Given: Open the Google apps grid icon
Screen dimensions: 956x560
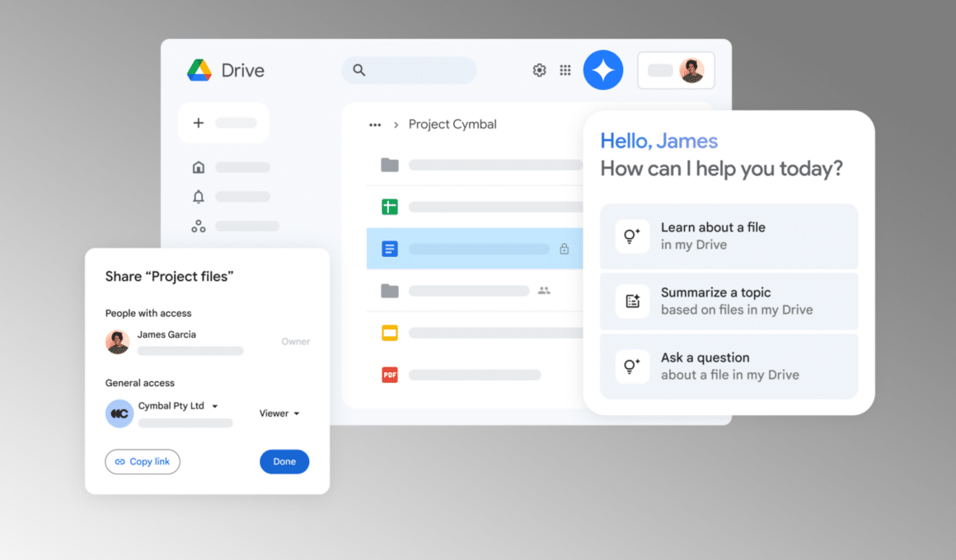Looking at the screenshot, I should tap(565, 70).
